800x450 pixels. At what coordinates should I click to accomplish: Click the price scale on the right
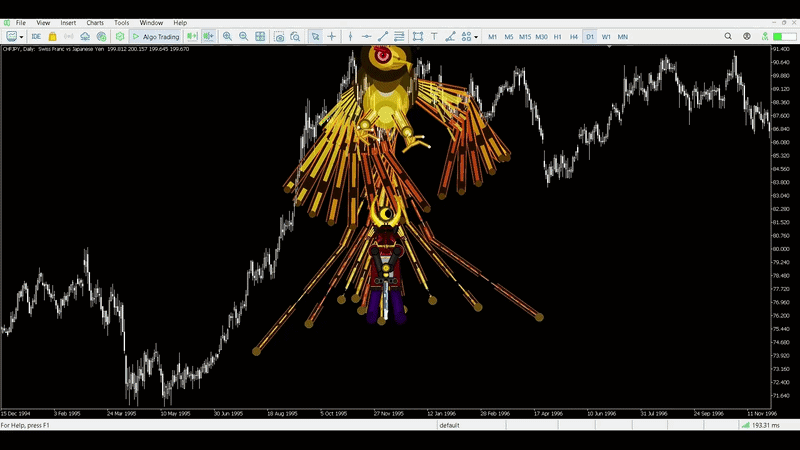click(x=784, y=227)
